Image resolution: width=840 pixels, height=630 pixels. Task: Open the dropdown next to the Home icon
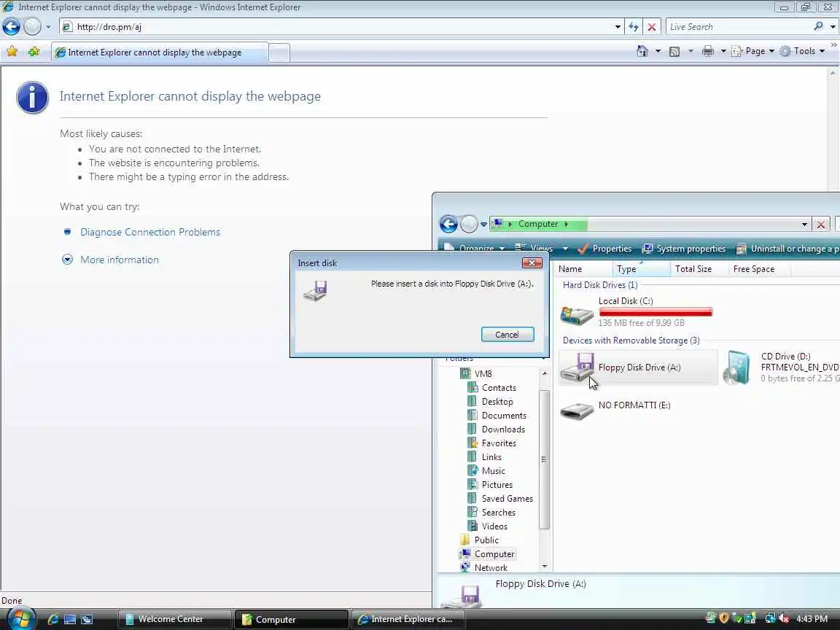(x=658, y=52)
